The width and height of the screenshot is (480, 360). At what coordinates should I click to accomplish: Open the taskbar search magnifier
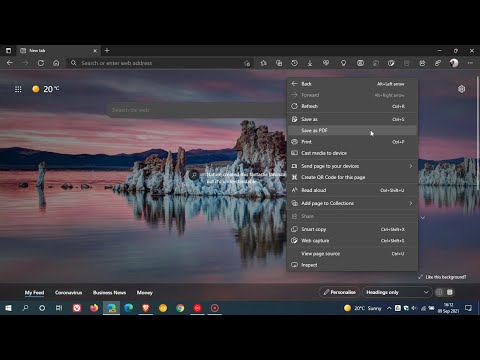click(x=25, y=308)
